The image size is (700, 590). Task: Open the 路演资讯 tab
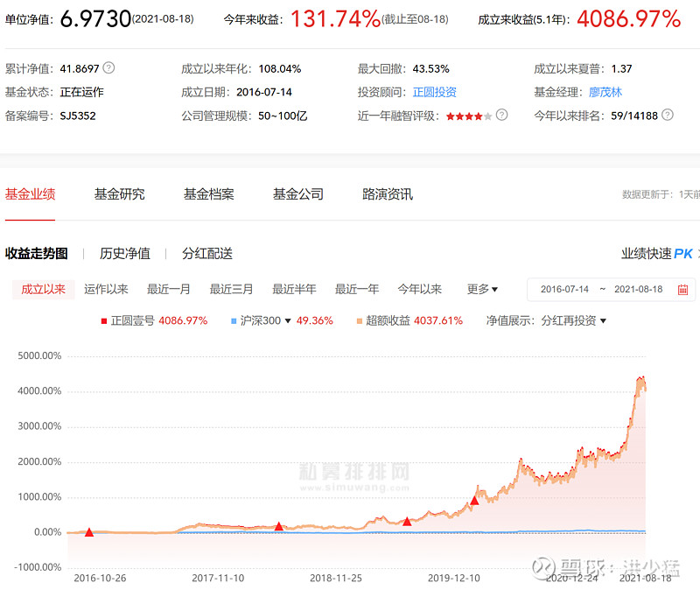388,194
